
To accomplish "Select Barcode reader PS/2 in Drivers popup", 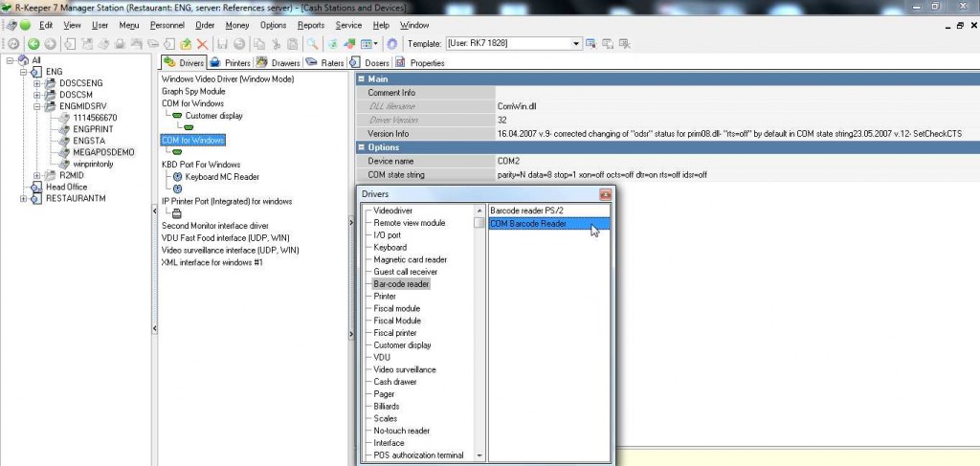I will point(527,211).
